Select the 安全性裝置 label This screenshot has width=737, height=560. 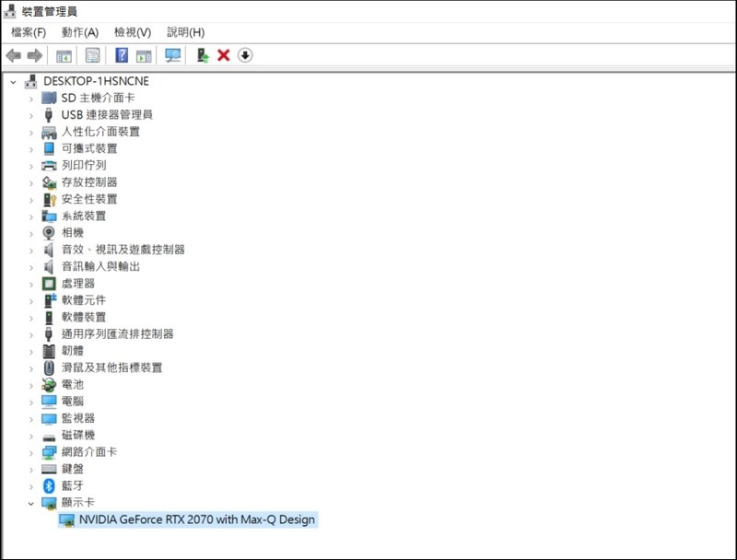click(x=89, y=199)
